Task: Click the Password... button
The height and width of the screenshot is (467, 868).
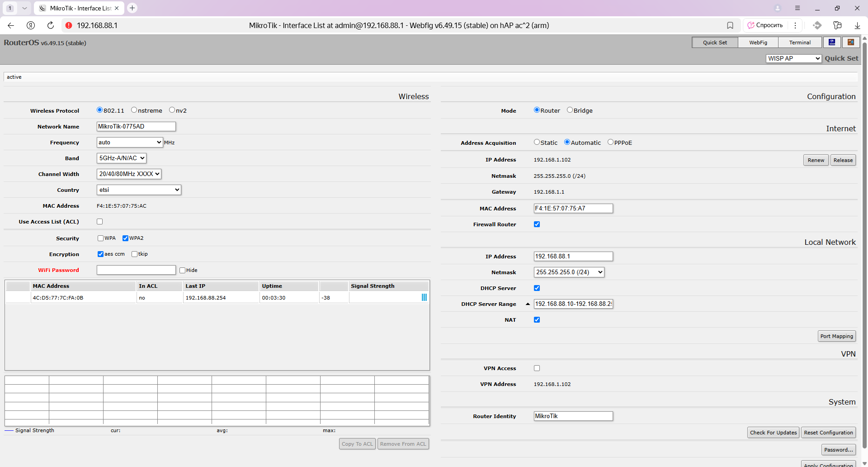Action: tap(839, 450)
